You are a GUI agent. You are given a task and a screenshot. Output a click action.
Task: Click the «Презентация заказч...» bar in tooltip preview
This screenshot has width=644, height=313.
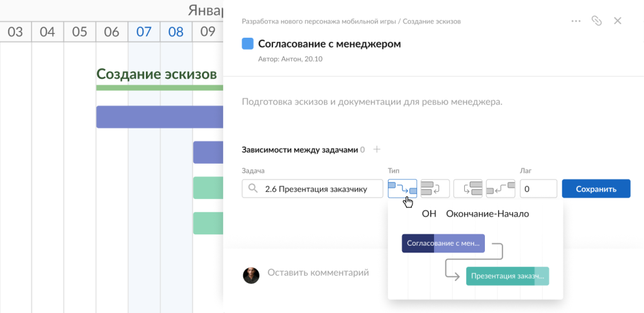[508, 276]
